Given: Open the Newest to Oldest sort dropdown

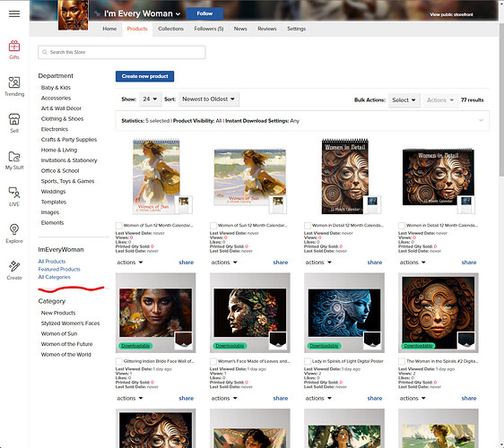Looking at the screenshot, I should 209,99.
